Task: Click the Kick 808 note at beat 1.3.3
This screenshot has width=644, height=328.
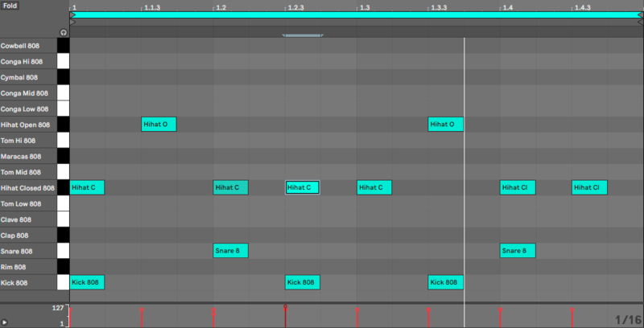Action: (x=445, y=282)
